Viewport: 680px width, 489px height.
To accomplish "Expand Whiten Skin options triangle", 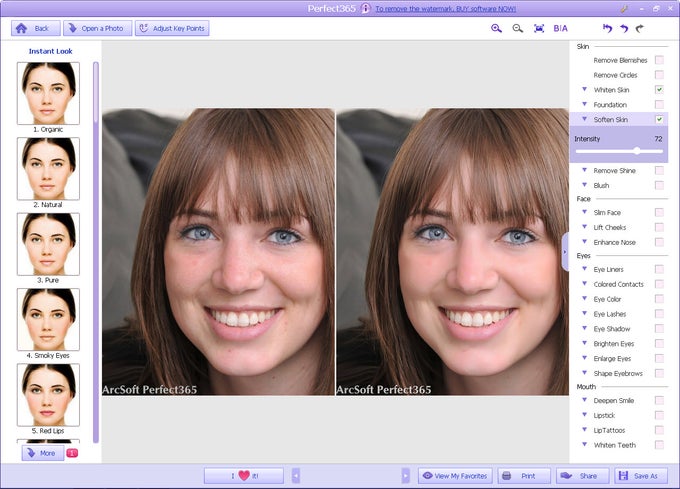I will [584, 89].
